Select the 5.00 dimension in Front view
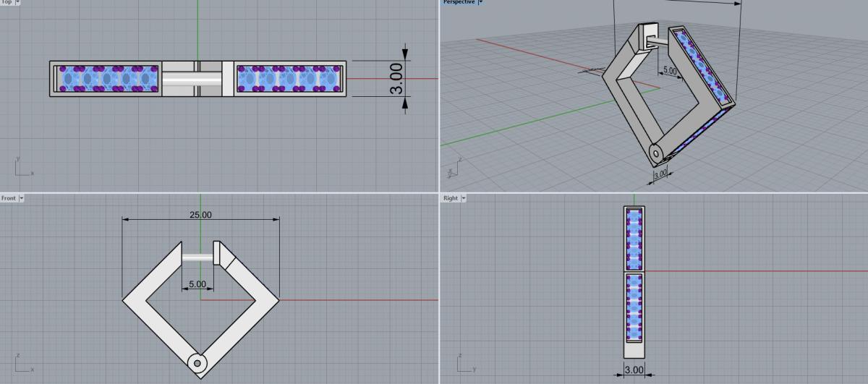This screenshot has width=868, height=384. pos(197,284)
